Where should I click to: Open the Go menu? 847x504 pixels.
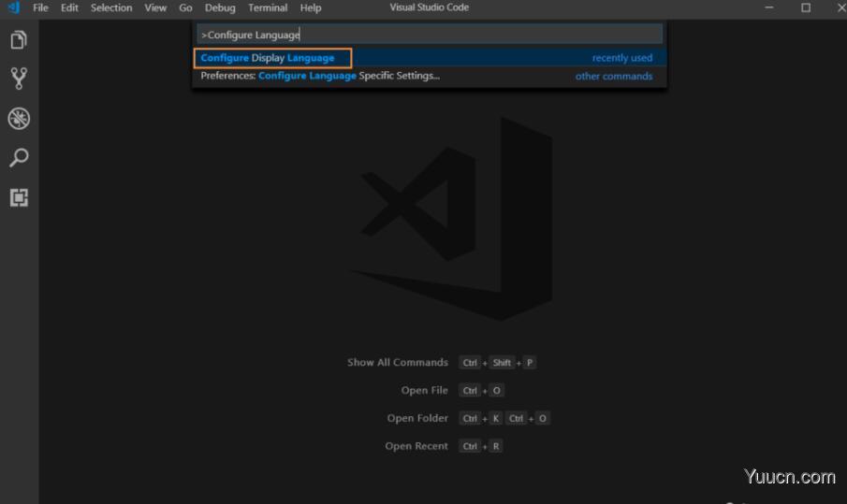pyautogui.click(x=185, y=7)
